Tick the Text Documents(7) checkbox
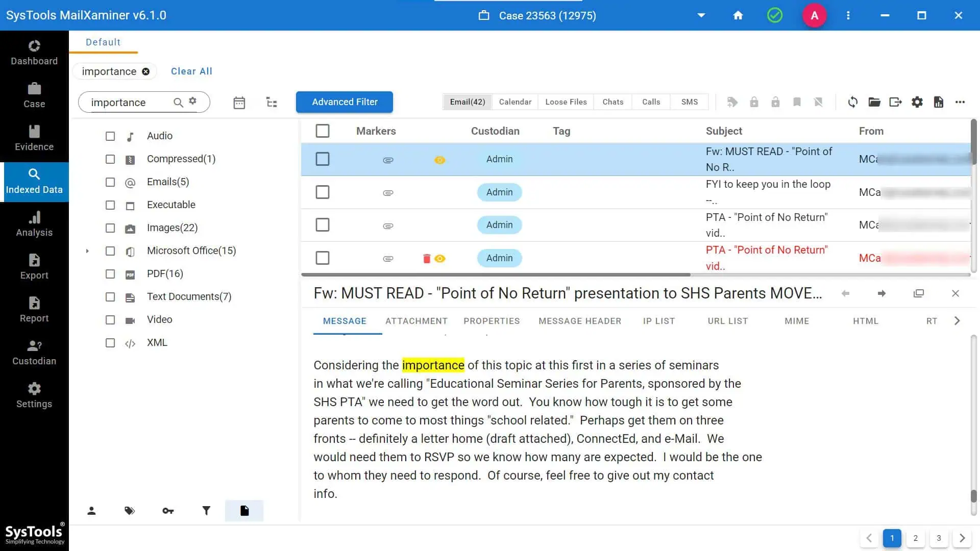The width and height of the screenshot is (980, 551). 110,297
